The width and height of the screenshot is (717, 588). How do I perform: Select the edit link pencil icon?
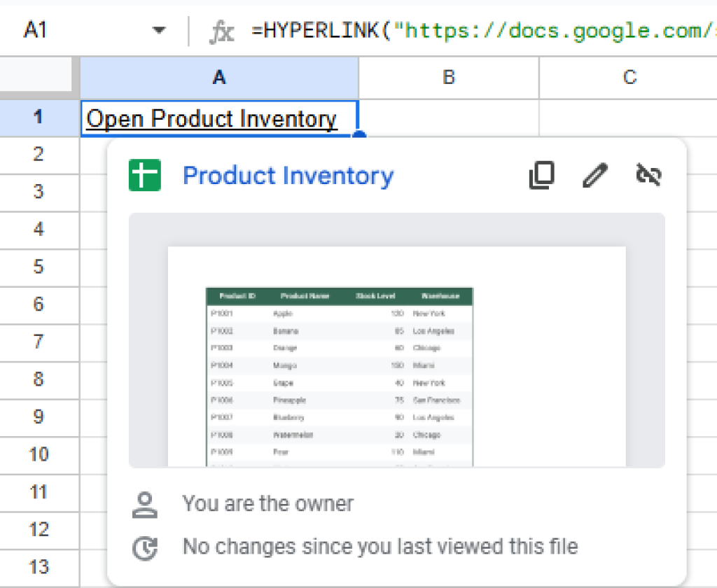pyautogui.click(x=594, y=176)
